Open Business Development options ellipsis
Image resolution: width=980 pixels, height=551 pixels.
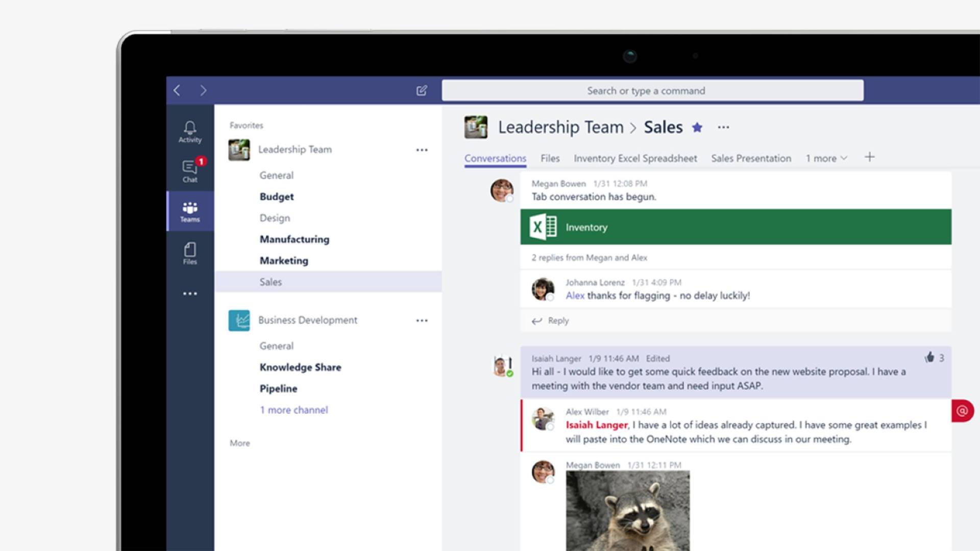click(x=422, y=320)
